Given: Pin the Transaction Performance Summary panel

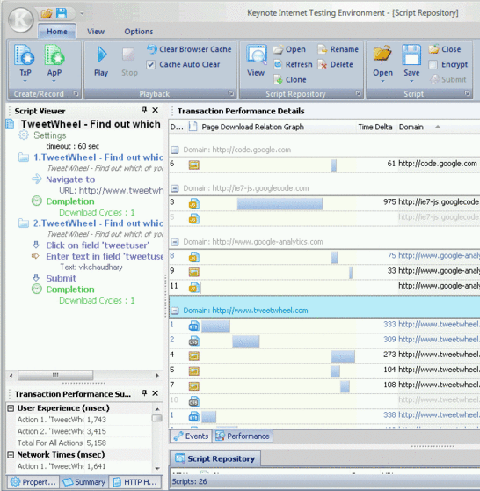Looking at the screenshot, I should tap(144, 393).
